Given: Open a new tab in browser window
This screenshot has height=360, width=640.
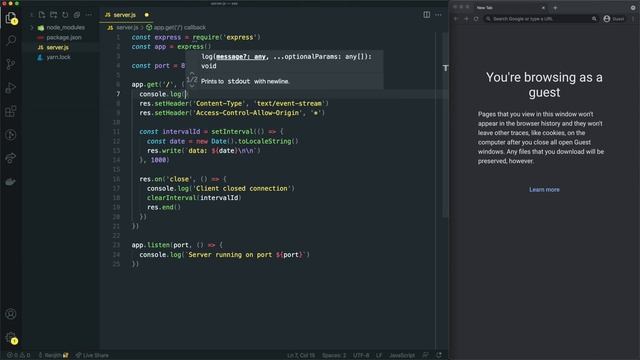Looking at the screenshot, I should tap(555, 8).
